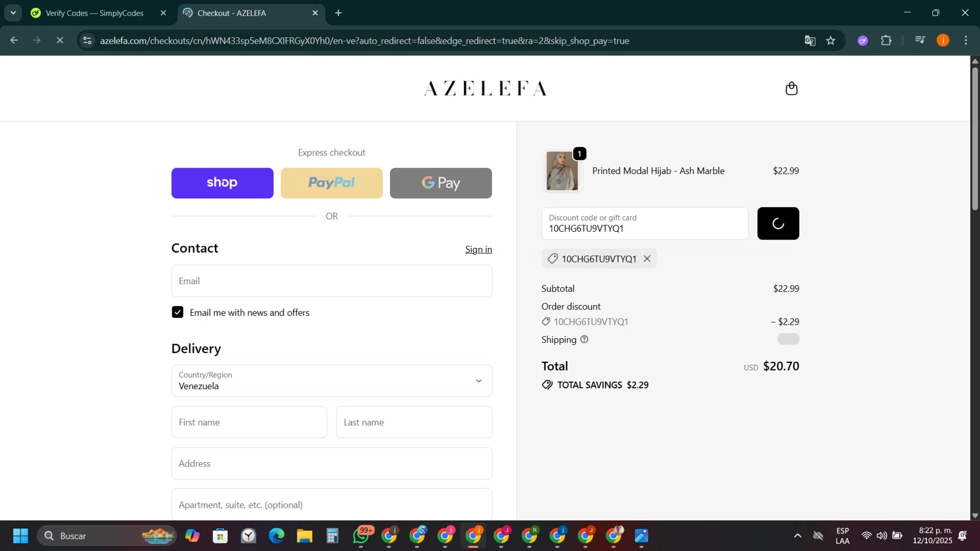Stop the page from loading
Screen dimensions: 980x551
tap(59, 40)
